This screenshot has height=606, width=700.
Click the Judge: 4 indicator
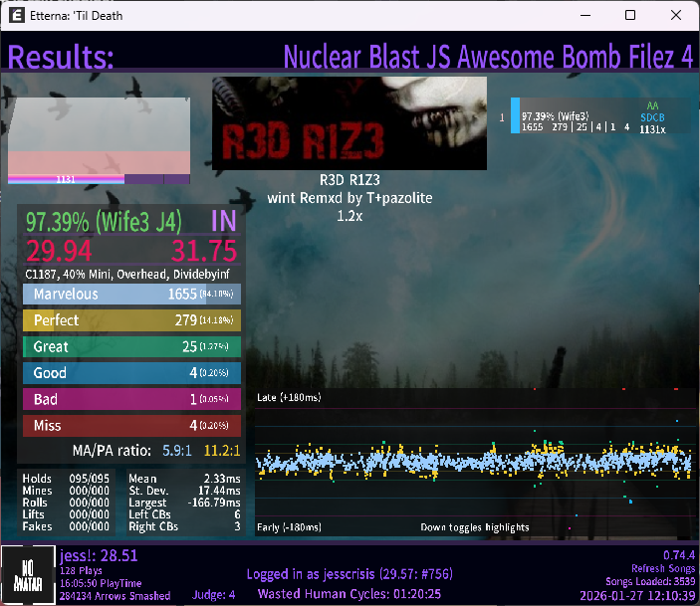[x=211, y=596]
